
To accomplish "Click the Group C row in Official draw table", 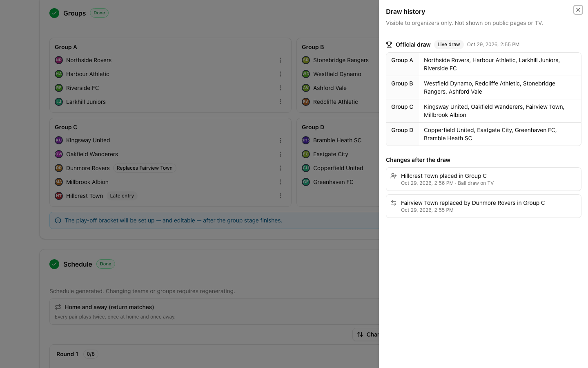I will click(483, 111).
